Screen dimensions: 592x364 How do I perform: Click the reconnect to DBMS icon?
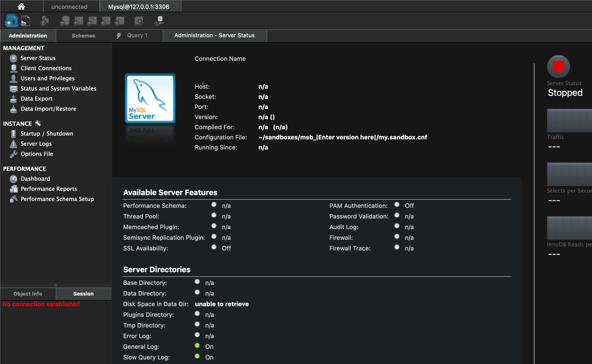[x=159, y=21]
